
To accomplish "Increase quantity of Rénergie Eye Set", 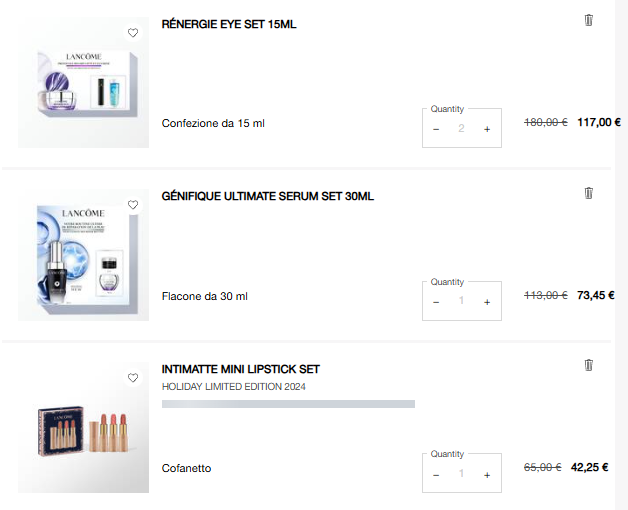I will (487, 129).
